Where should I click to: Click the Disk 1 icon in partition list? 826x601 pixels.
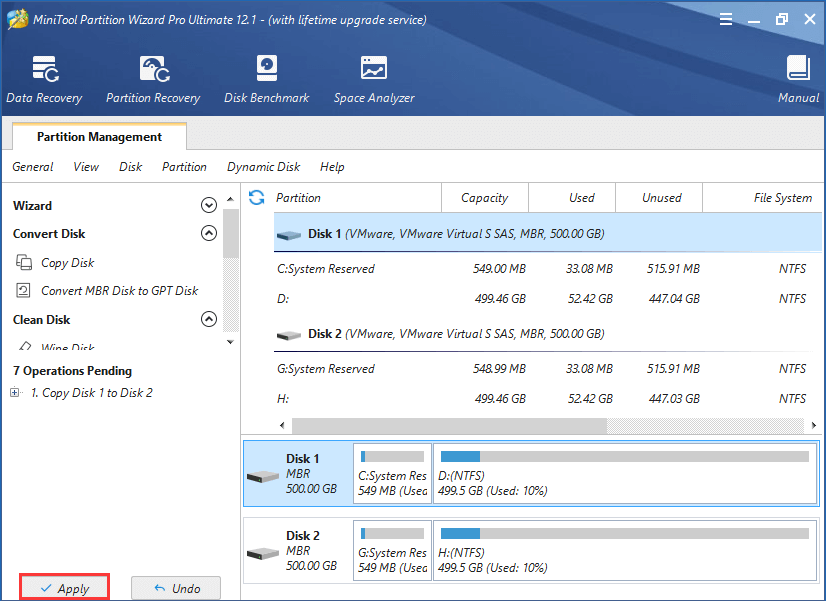[x=289, y=234]
